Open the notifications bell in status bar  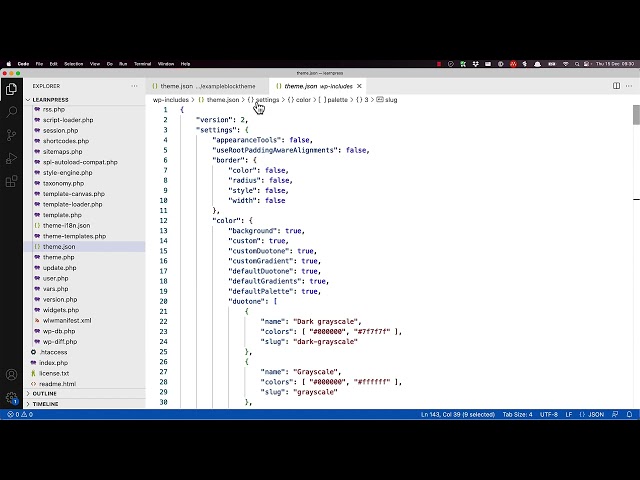(x=629, y=414)
